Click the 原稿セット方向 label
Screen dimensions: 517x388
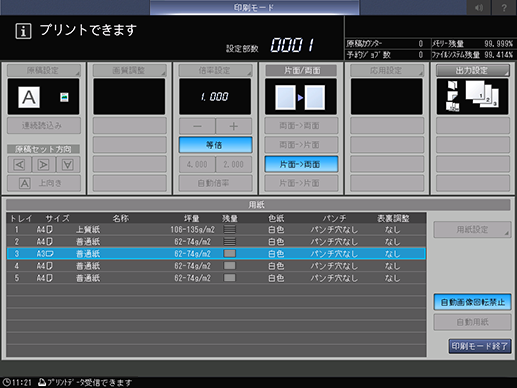[44, 149]
